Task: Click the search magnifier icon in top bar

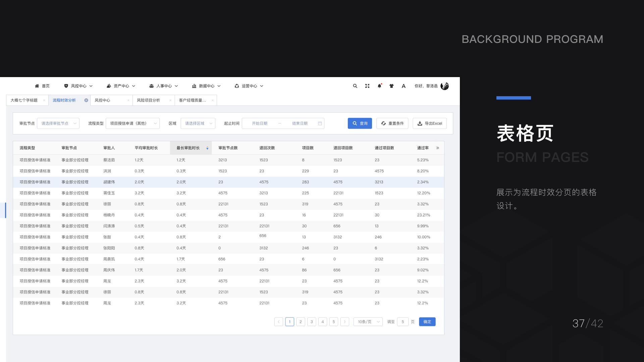Action: coord(355,86)
